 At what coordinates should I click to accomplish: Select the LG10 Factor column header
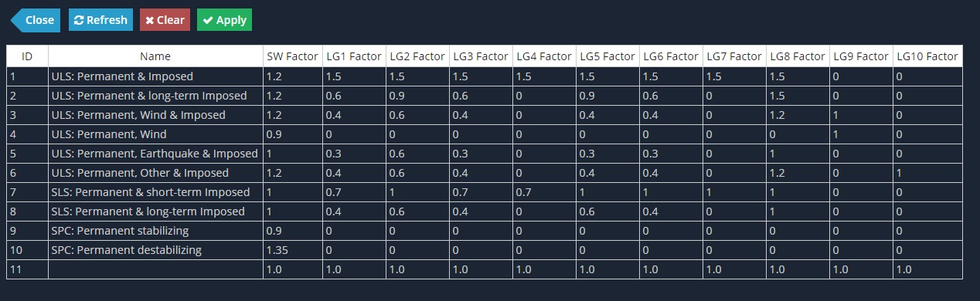[x=927, y=56]
